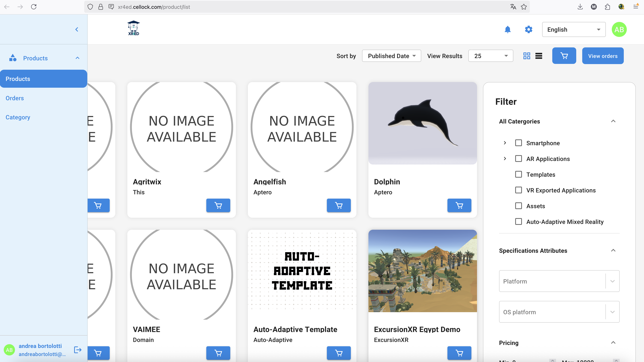Expand the AR Applications subcategories arrow
Viewport: 644px width, 362px height.
coord(505,159)
